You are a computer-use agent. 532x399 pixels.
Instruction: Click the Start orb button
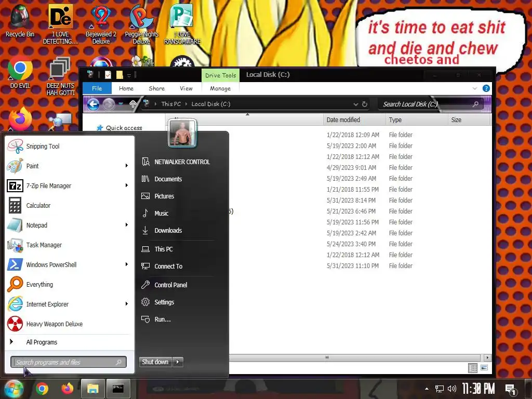(x=13, y=389)
